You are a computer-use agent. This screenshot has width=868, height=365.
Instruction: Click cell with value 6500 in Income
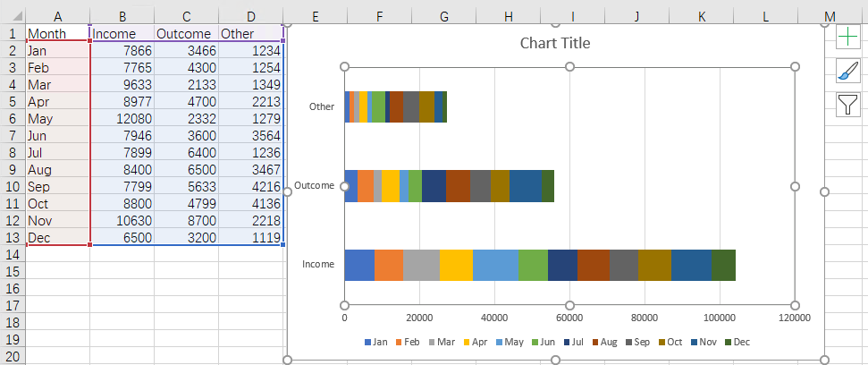coord(122,238)
